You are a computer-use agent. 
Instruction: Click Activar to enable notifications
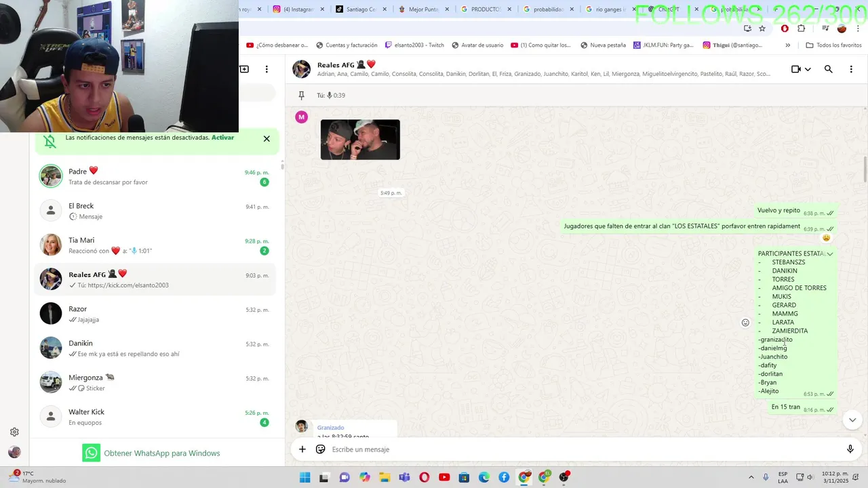222,138
